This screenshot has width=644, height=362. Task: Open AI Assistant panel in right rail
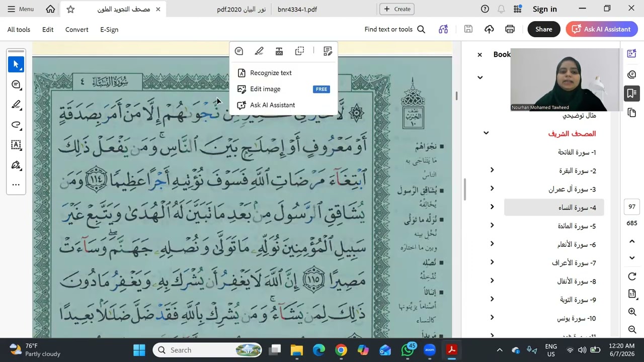click(632, 54)
